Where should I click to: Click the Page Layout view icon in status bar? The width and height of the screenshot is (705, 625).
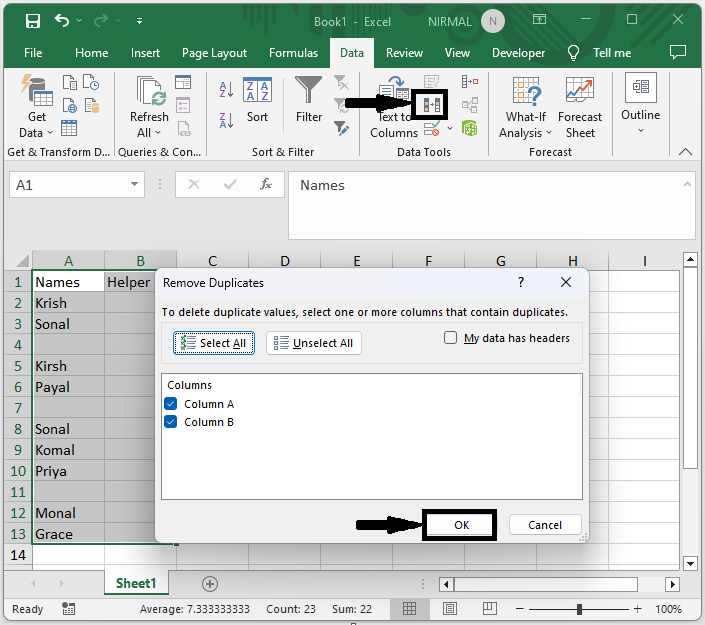(447, 609)
